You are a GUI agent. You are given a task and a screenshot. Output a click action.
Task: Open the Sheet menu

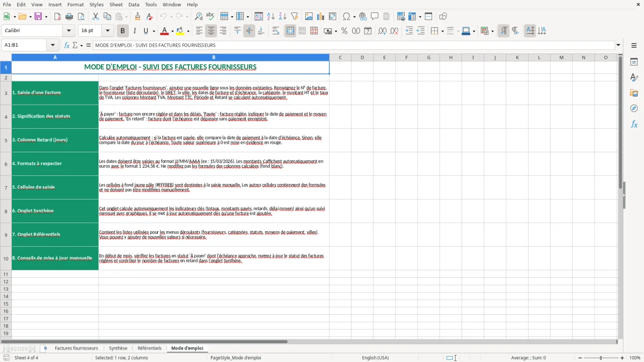[x=116, y=4]
